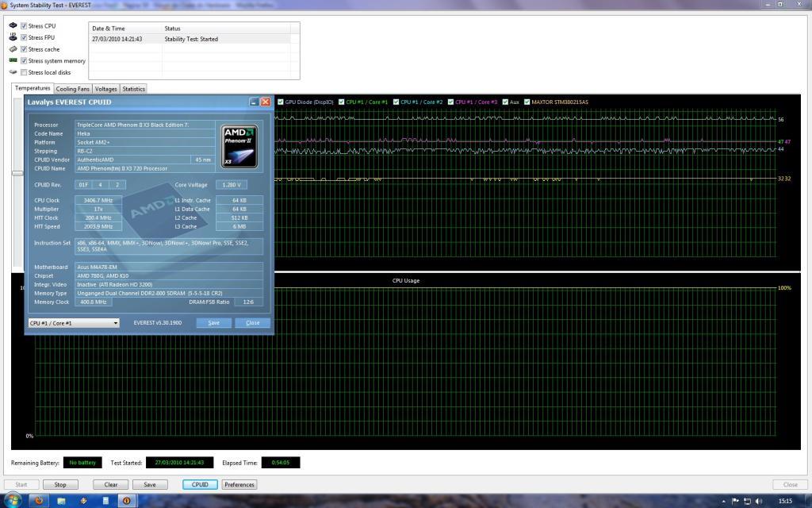The image size is (812, 508).
Task: Click the third pinned taskbar icon after Explorer
Action: tap(83, 501)
